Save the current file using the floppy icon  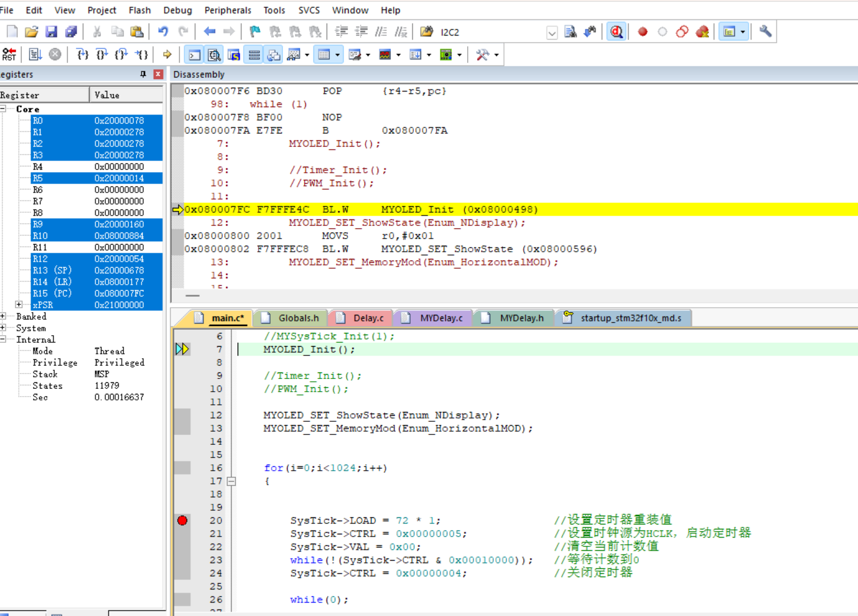coord(51,32)
